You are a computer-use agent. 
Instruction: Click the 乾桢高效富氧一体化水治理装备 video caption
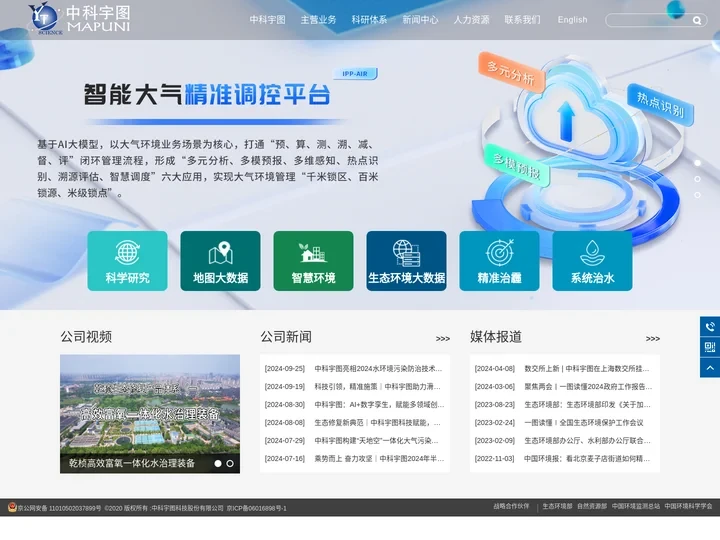point(132,463)
